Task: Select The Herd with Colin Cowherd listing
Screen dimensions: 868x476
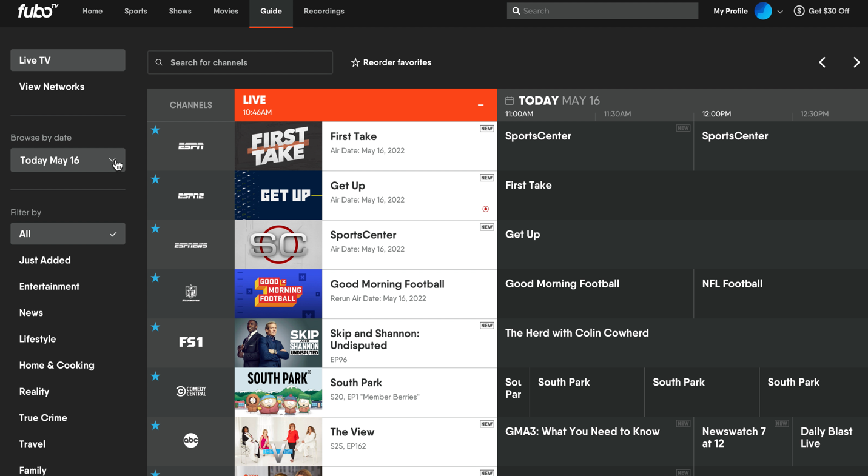Action: tap(682, 343)
